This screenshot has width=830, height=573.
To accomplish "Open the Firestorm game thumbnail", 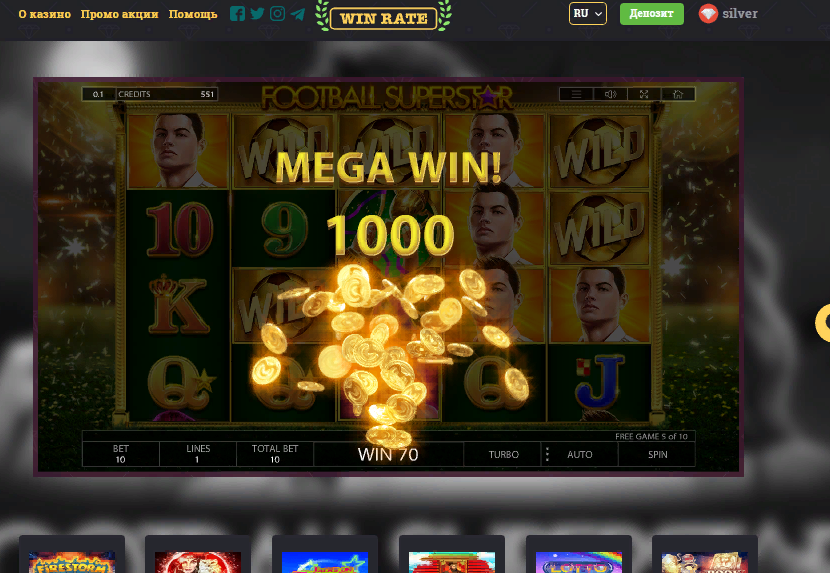I will point(72,554).
